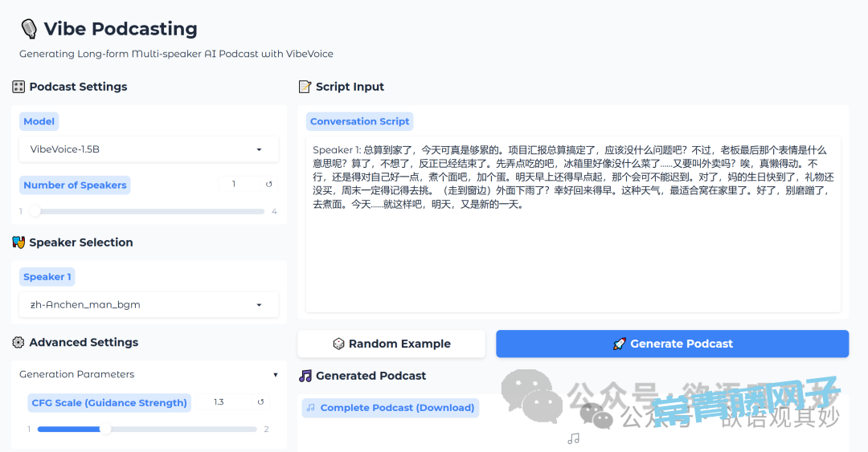Click the Random Example button
Viewport: 868px width, 452px height.
pos(391,344)
